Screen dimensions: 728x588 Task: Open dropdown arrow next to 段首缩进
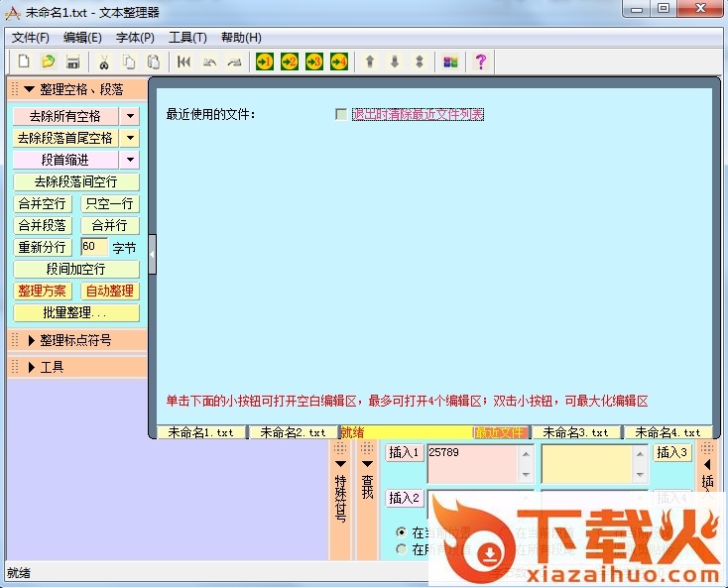coord(131,160)
